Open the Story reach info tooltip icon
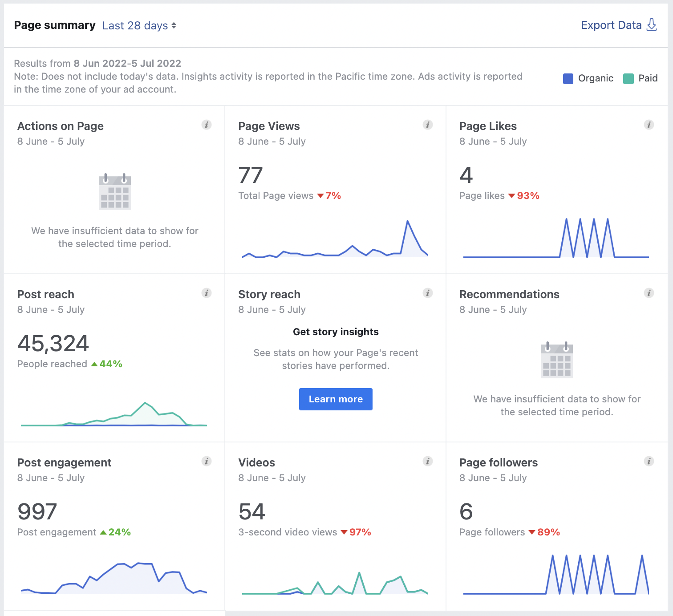 point(428,293)
